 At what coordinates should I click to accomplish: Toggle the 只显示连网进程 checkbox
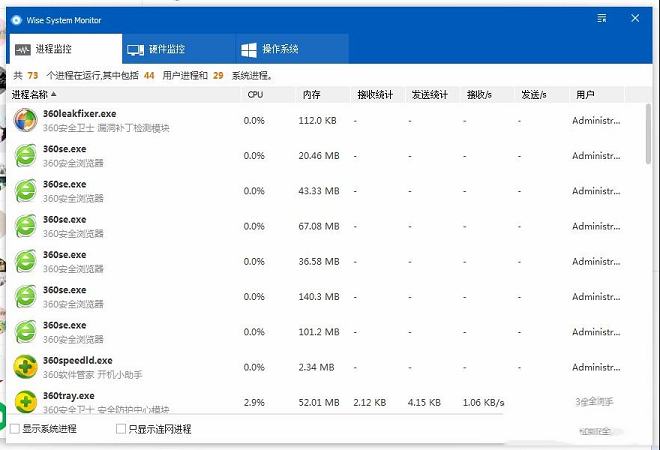(121, 429)
